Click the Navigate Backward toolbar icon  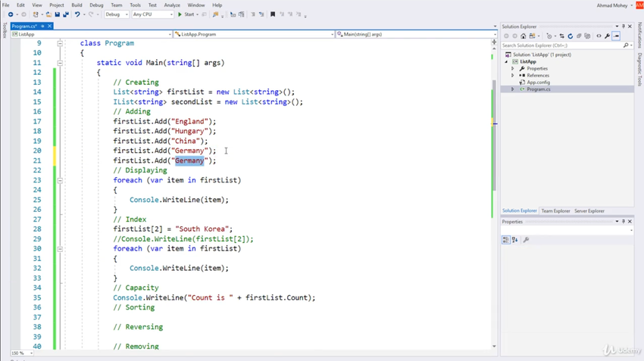11,14
